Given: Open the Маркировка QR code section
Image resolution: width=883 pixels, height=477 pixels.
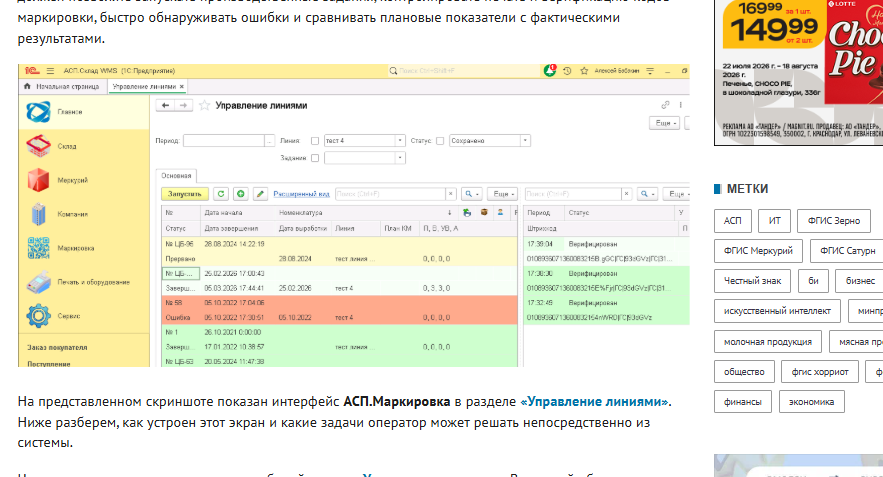Looking at the screenshot, I should [38, 248].
